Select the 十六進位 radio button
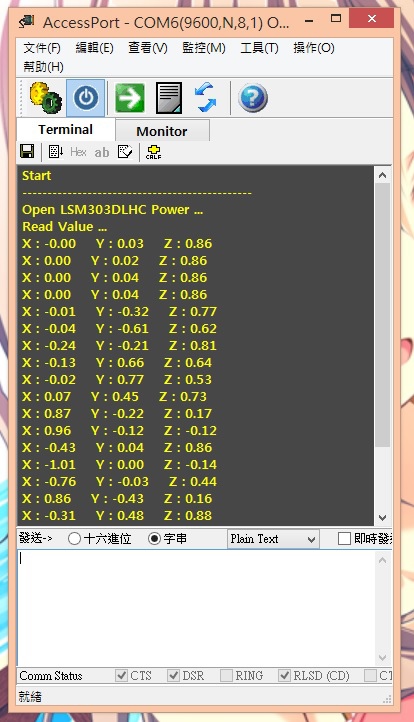The height and width of the screenshot is (722, 414). click(x=74, y=538)
